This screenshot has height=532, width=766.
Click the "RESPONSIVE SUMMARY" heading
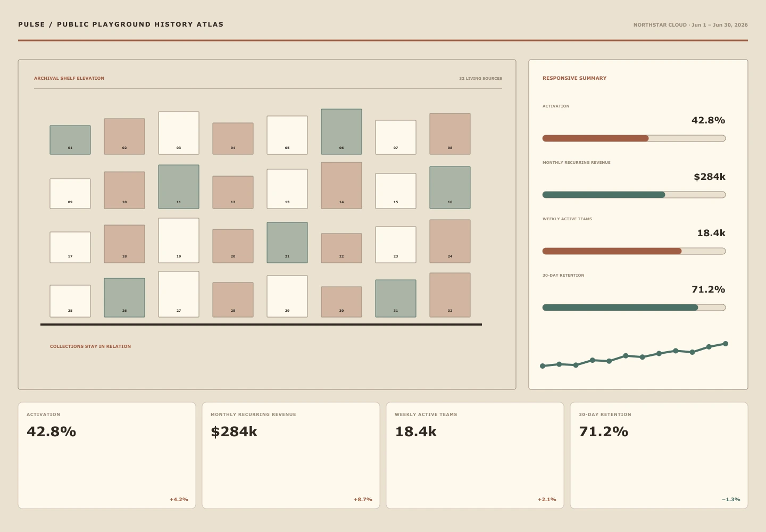click(574, 78)
